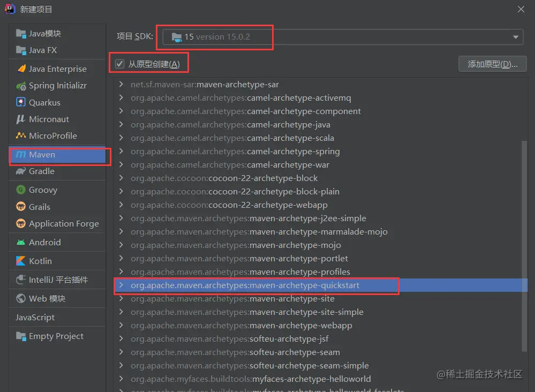Select the Java FX folder icon
This screenshot has width=535, height=392.
[21, 50]
